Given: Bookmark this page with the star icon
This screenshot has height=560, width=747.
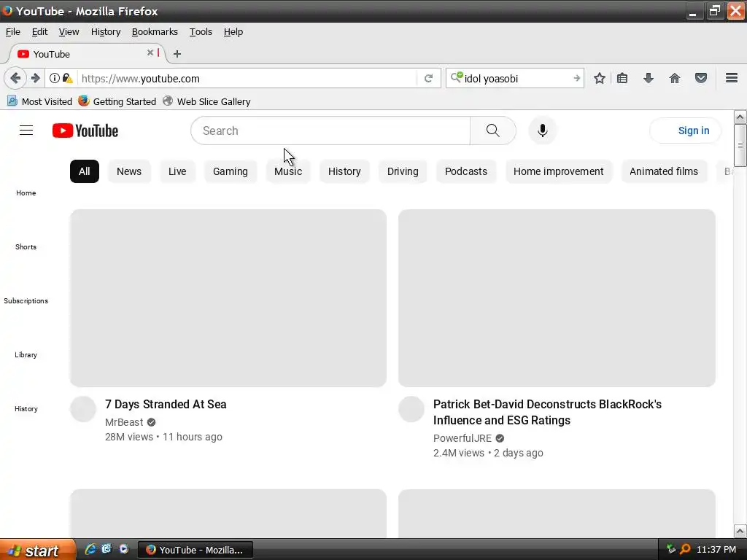Looking at the screenshot, I should click(600, 78).
